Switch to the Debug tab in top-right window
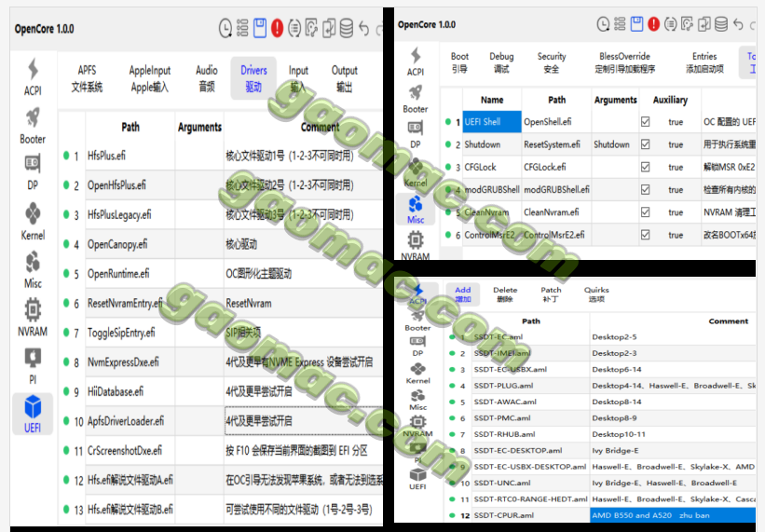The width and height of the screenshot is (765, 532). tap(501, 62)
